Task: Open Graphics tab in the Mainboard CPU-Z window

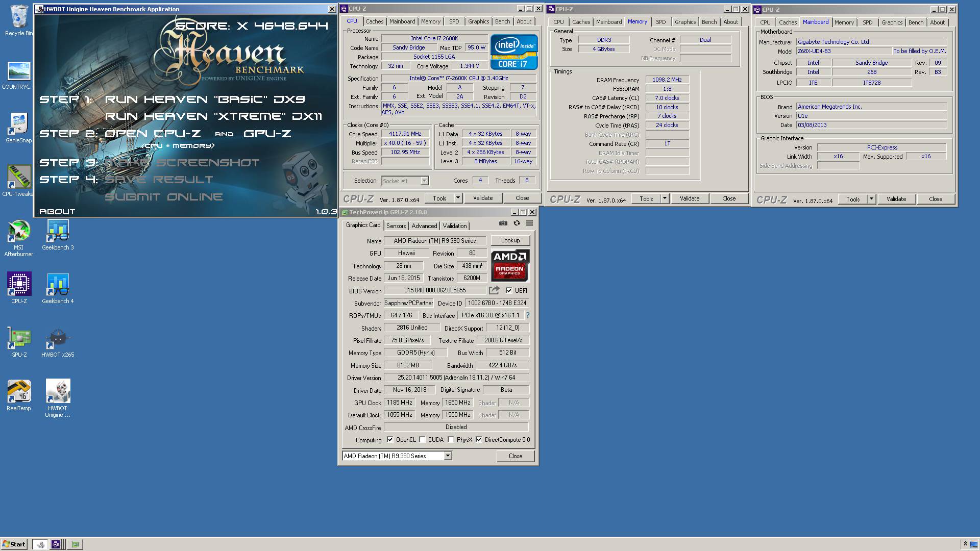Action: click(892, 22)
